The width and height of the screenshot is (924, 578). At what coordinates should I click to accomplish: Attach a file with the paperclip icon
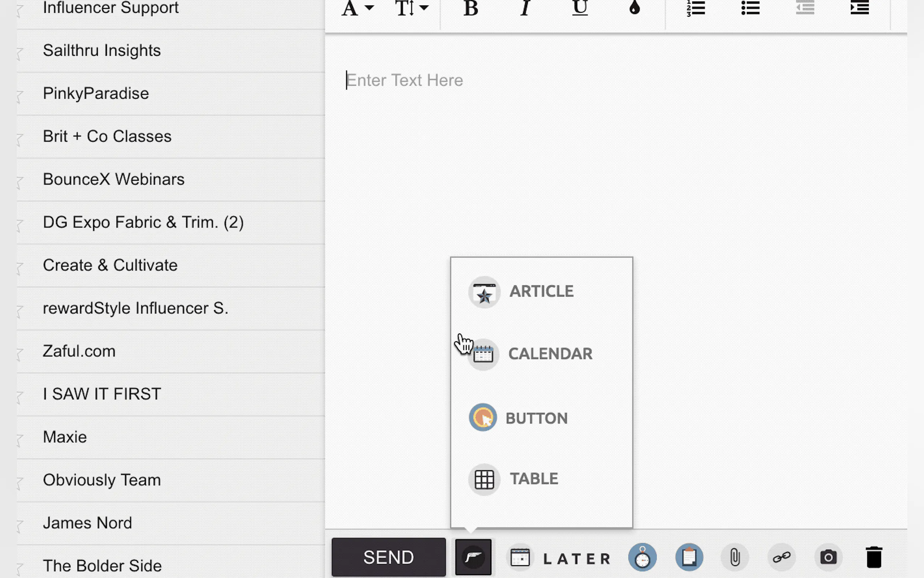coord(734,557)
